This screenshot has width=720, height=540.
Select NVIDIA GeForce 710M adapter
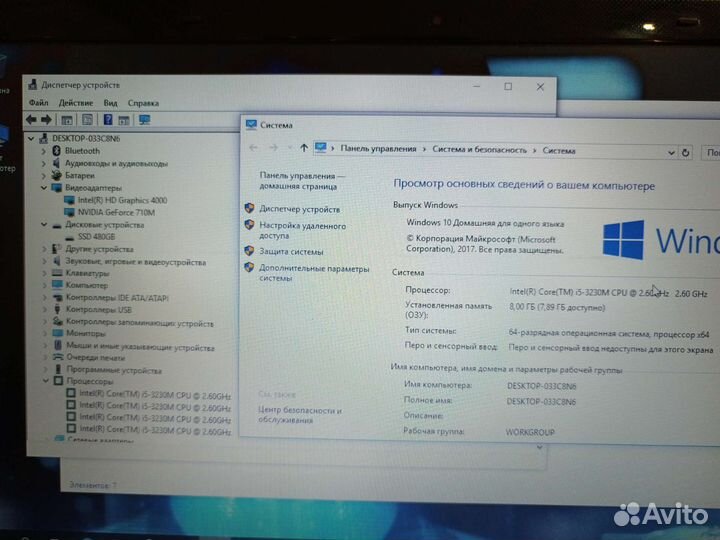pos(116,212)
